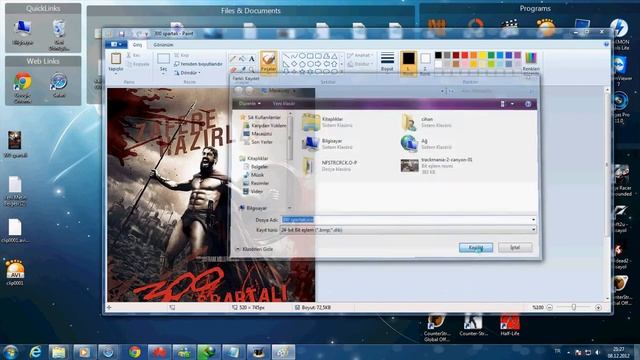Viewport: 640px width, 360px height.
Task: Open the NFSTRCFCK.O-P folder
Action: pyautogui.click(x=330, y=165)
